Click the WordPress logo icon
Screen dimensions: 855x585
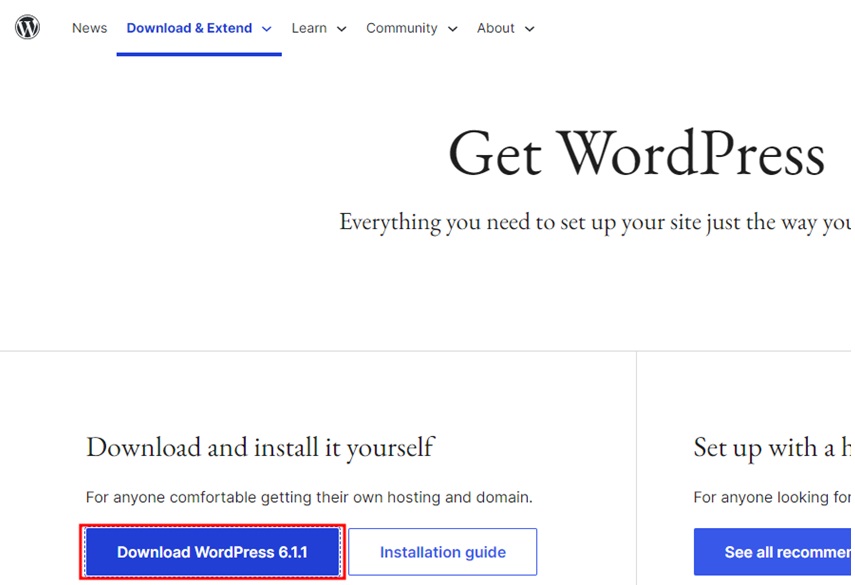point(27,27)
